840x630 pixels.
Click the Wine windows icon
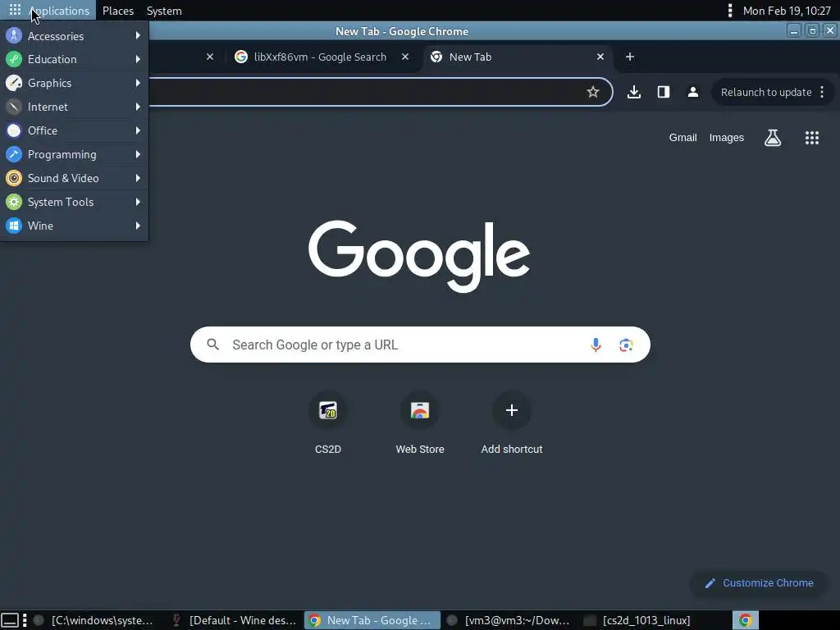tap(14, 226)
